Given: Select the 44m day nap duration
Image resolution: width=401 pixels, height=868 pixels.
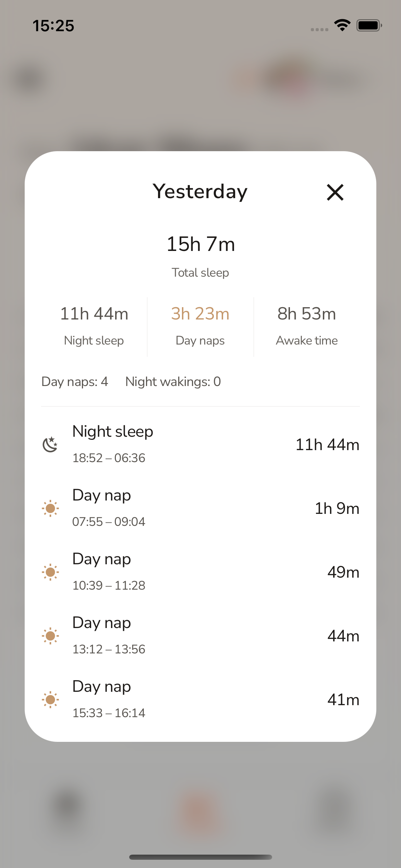Looking at the screenshot, I should tap(343, 636).
